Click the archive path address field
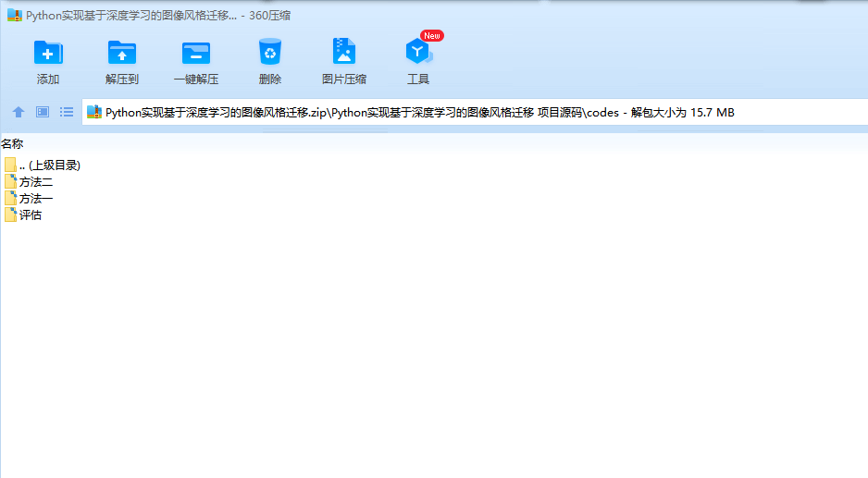868x478 pixels. click(475, 112)
